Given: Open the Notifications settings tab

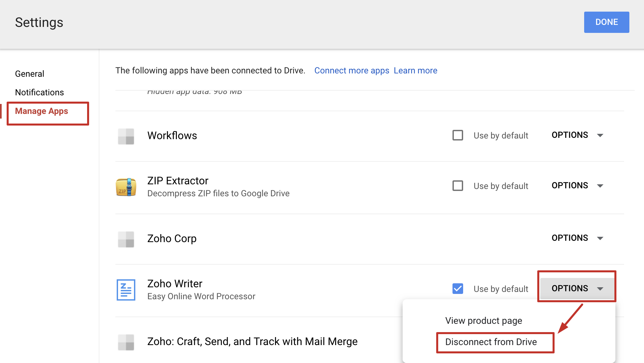Looking at the screenshot, I should pyautogui.click(x=39, y=92).
